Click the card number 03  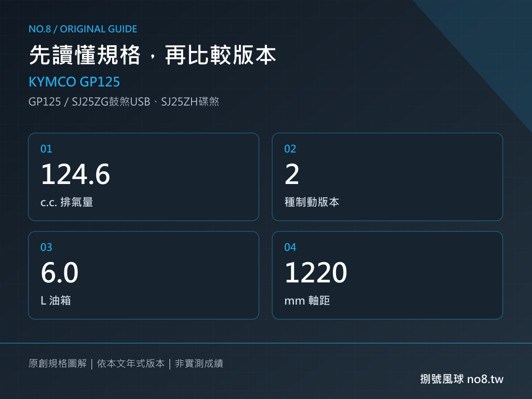tap(46, 247)
